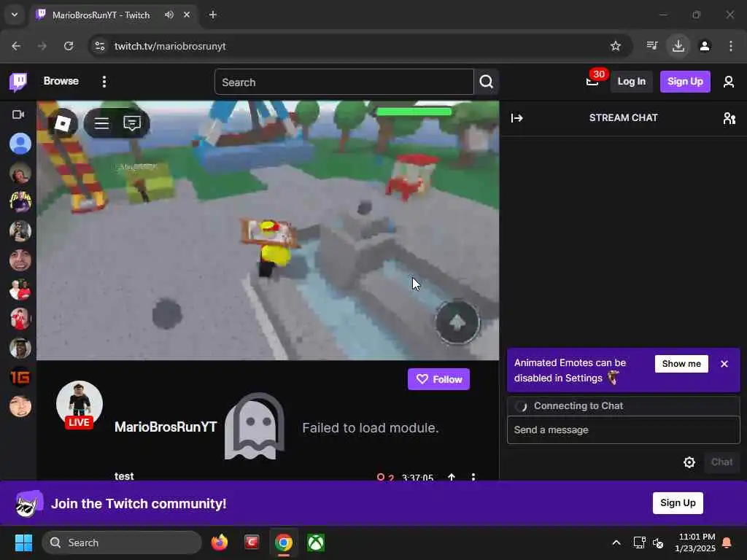Open the notification bell in the taskbar
Image resolution: width=747 pixels, height=560 pixels.
point(727,542)
